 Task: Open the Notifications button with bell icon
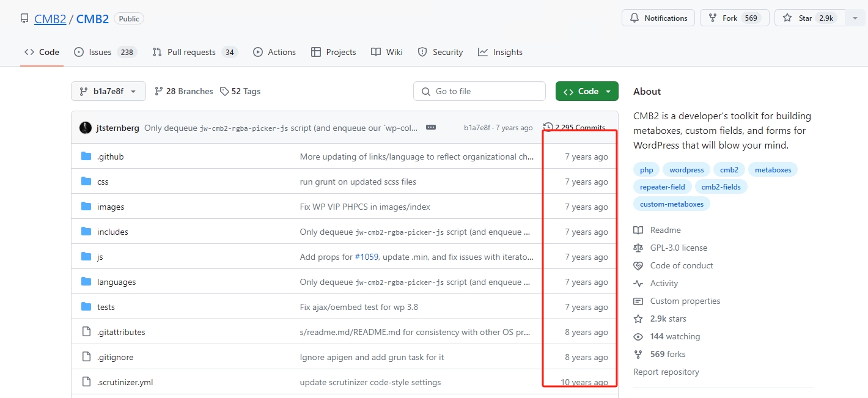658,18
